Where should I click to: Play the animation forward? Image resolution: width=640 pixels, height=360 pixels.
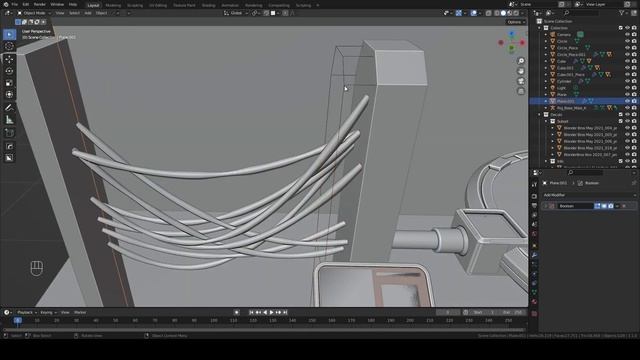click(271, 312)
